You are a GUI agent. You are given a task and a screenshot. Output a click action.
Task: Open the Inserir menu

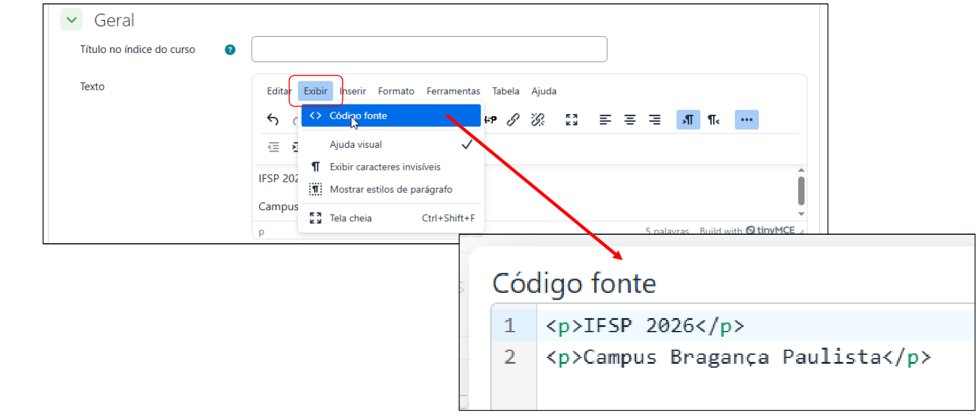pyautogui.click(x=353, y=91)
